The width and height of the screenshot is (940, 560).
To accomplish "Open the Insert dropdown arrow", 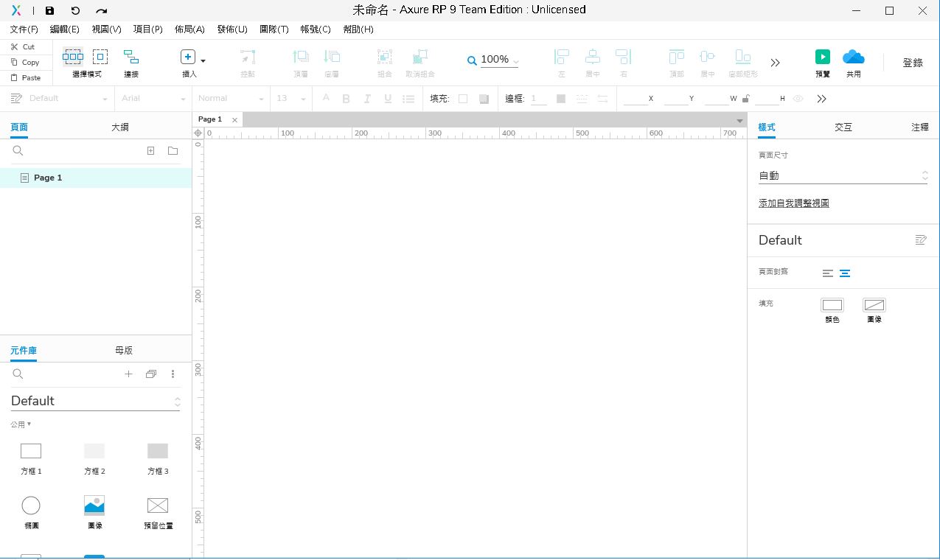I will tap(203, 61).
